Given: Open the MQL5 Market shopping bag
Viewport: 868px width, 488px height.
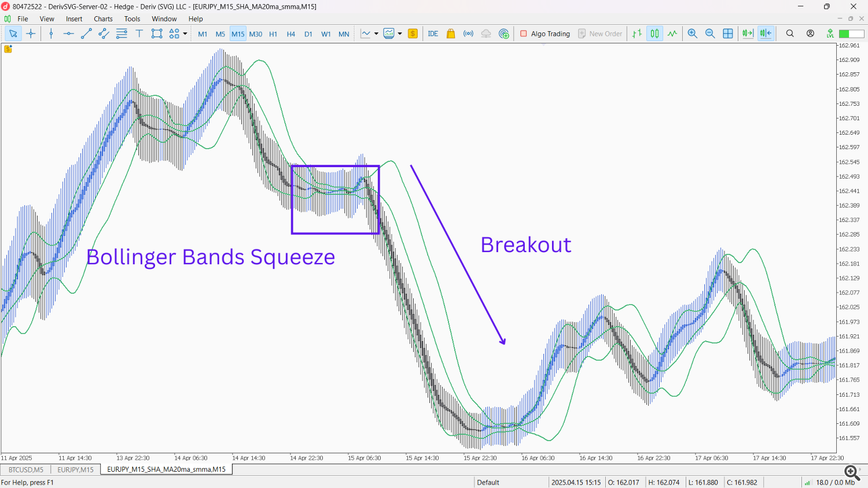Looking at the screenshot, I should coord(451,34).
